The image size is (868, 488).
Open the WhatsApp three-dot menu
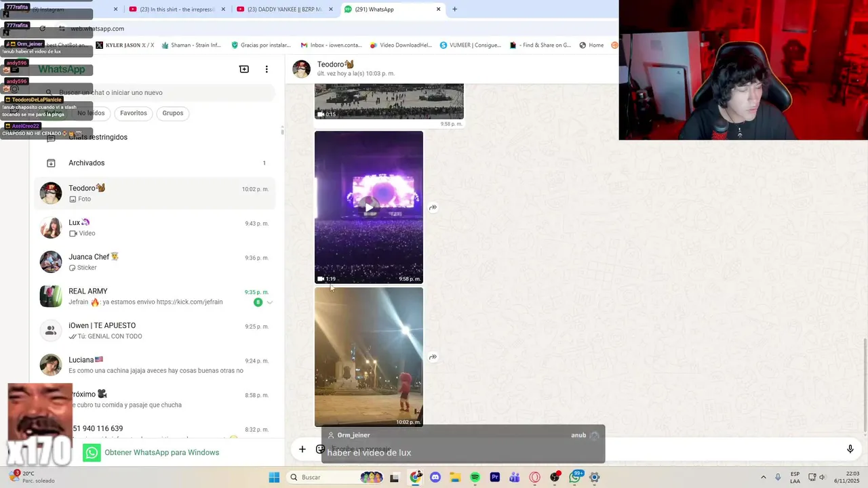(267, 69)
